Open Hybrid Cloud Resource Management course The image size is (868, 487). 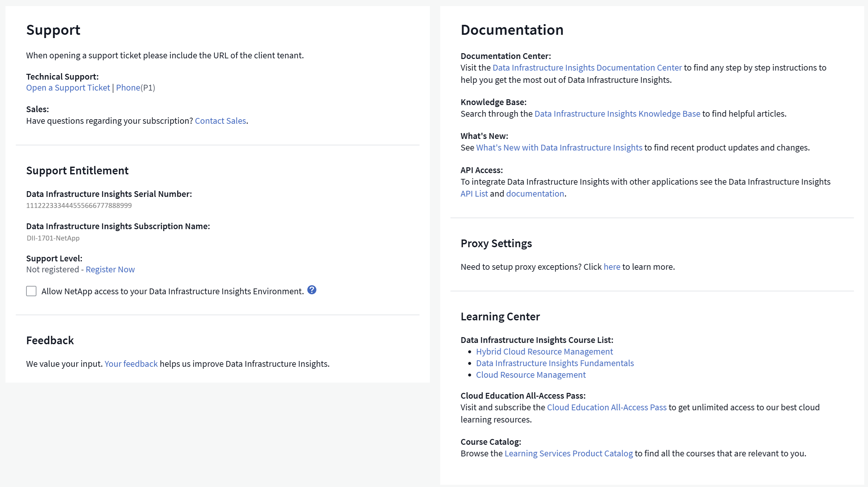click(544, 352)
